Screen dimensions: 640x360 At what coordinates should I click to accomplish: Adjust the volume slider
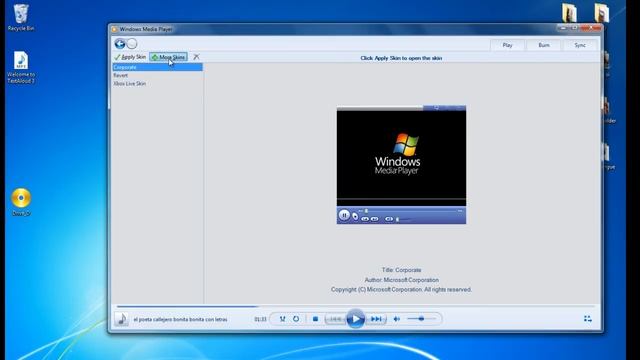click(422, 319)
